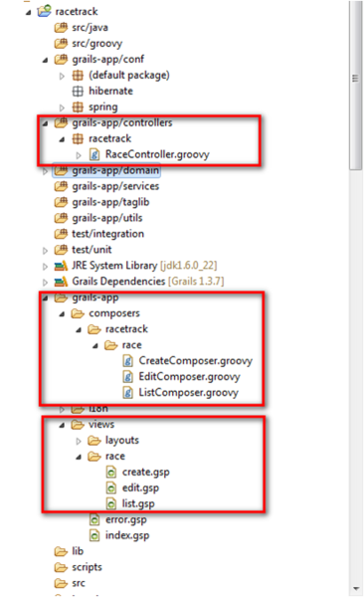Collapse the grails-app/conf source folder
364x597 pixels.
(46, 60)
